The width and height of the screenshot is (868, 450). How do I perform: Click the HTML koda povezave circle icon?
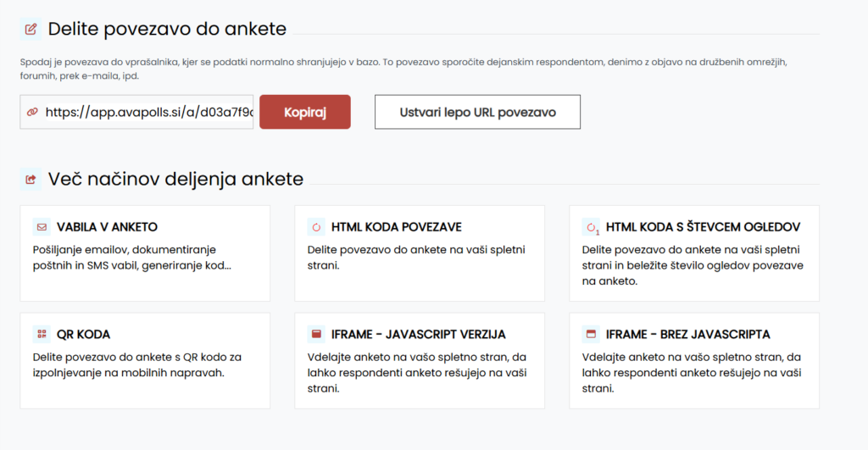tap(316, 227)
